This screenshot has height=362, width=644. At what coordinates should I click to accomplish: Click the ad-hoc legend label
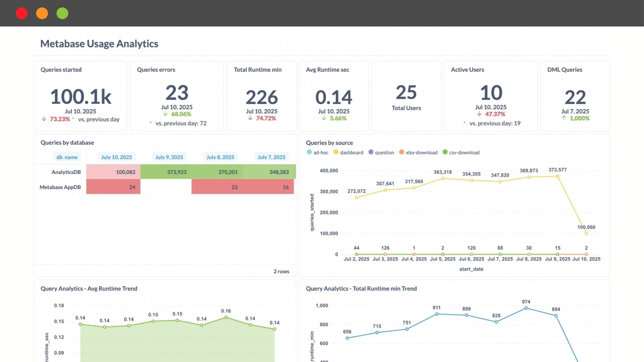coord(321,153)
